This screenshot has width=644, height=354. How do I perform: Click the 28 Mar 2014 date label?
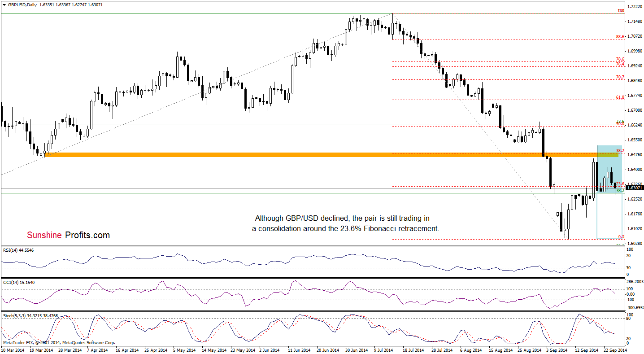tap(70, 349)
